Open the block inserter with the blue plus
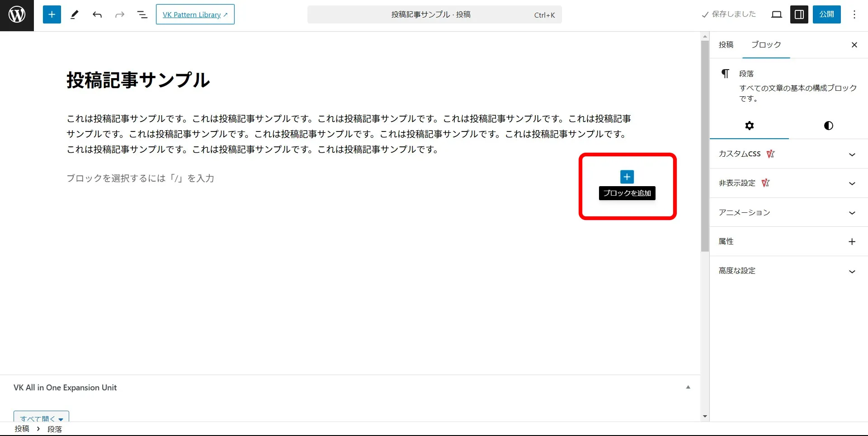The height and width of the screenshot is (436, 868). click(x=52, y=14)
